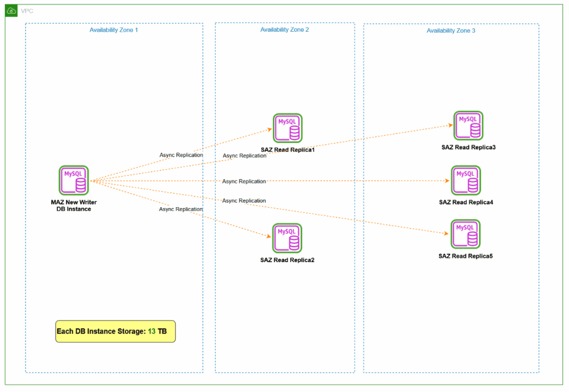Select the SAZ Read Replica4 MySQL icon

466,180
